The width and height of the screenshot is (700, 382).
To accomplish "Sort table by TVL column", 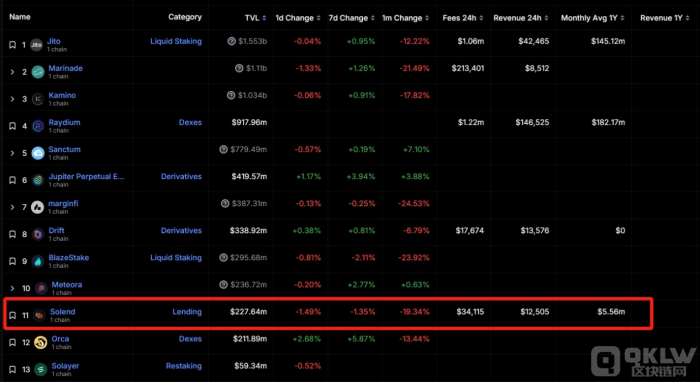I will [x=255, y=18].
